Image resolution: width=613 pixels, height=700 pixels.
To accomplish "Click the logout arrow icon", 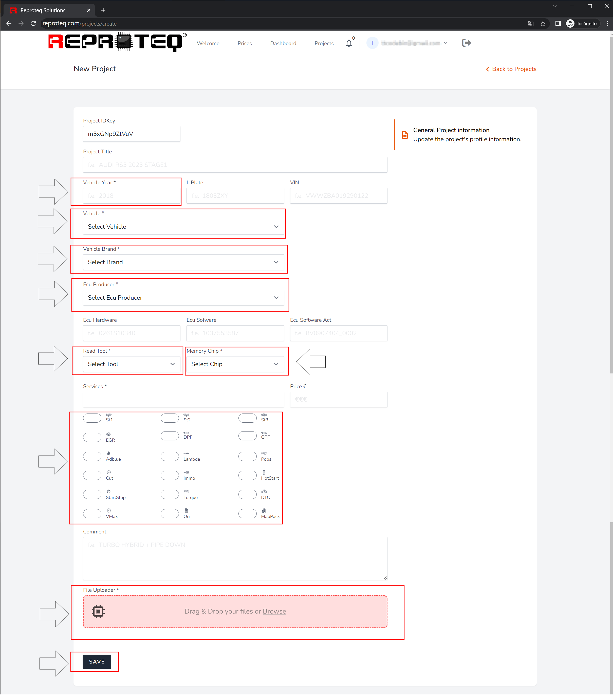I will tap(466, 43).
